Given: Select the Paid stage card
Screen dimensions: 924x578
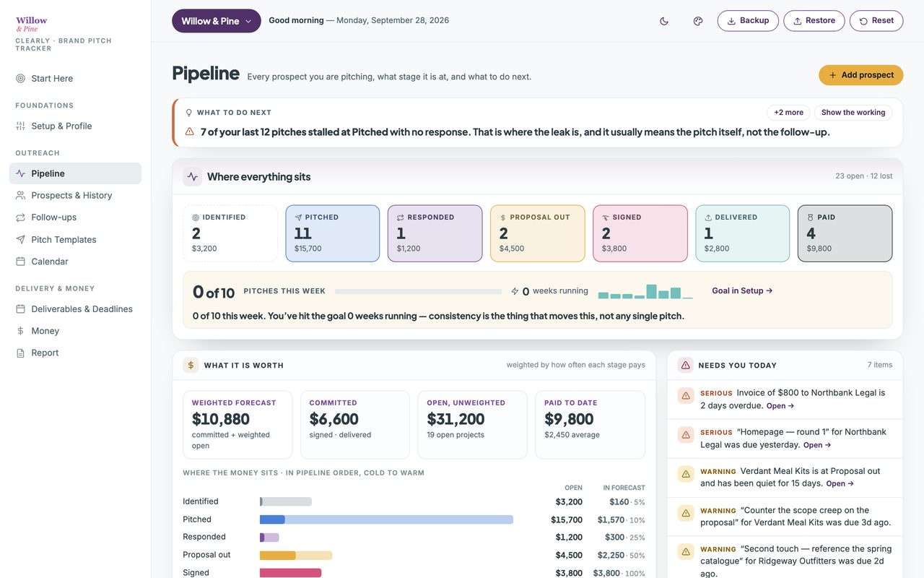Looking at the screenshot, I should 845,233.
